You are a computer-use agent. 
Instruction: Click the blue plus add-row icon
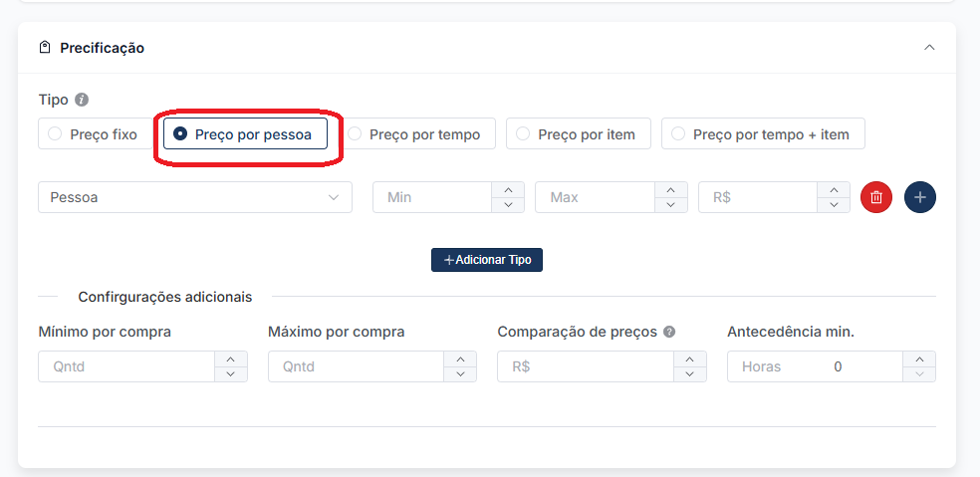tap(919, 197)
